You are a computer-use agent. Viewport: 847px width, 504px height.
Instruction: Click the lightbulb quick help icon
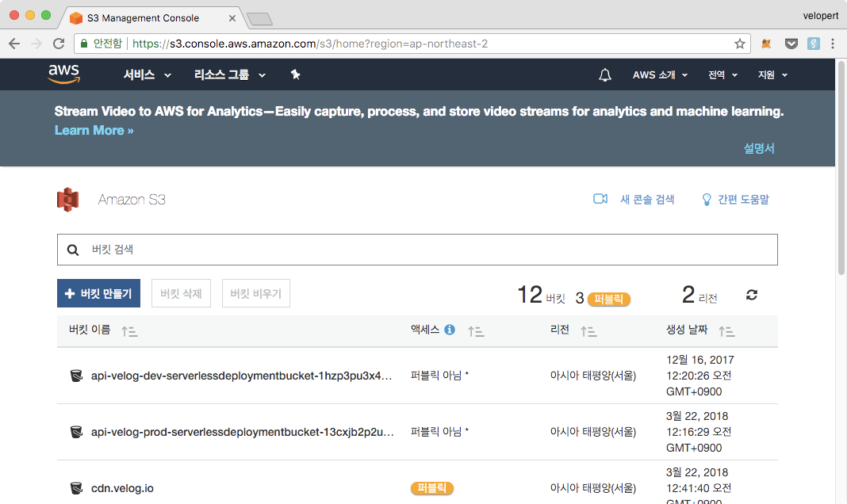point(706,200)
